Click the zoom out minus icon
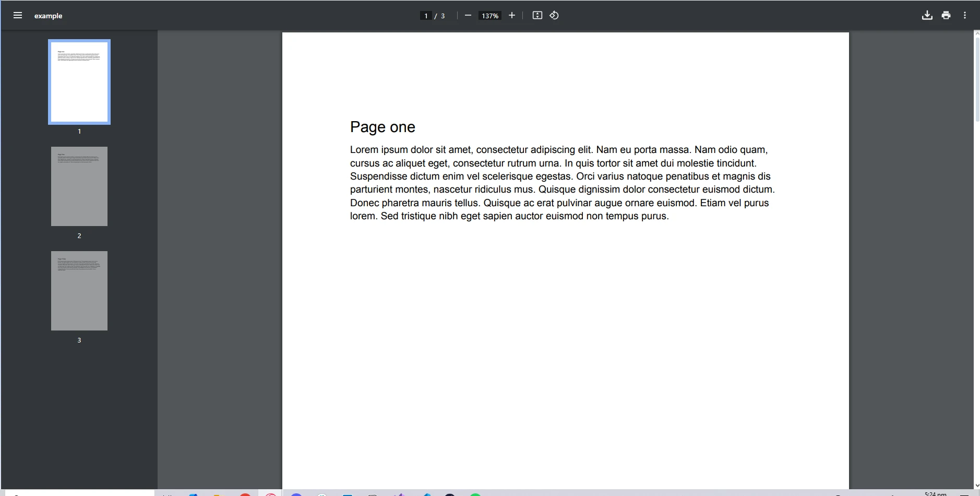The height and width of the screenshot is (496, 980). [468, 15]
